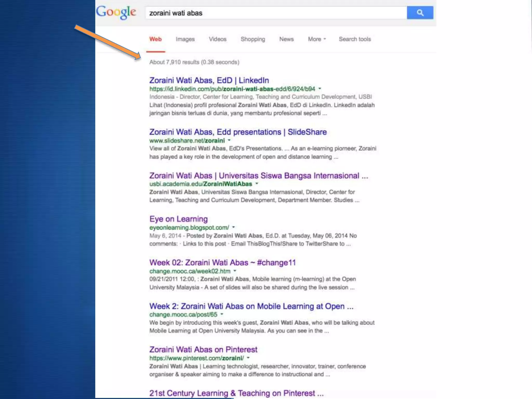Open Search tools options
The width and height of the screenshot is (532, 399).
(355, 39)
